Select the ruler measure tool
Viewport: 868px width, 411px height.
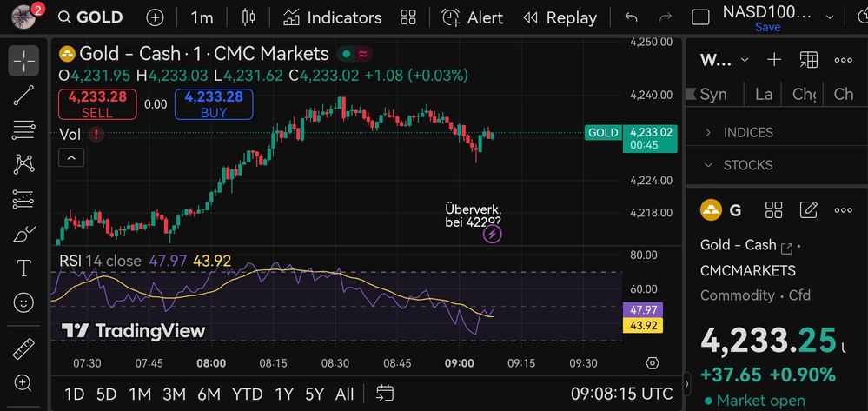pos(23,348)
